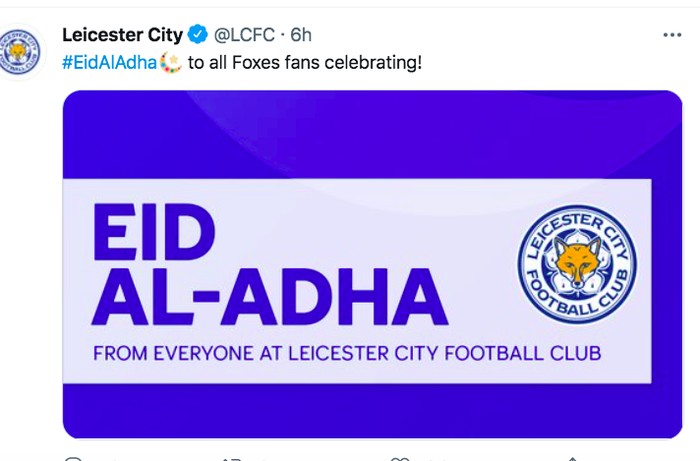Like the tweet with heart icon

pos(400,458)
